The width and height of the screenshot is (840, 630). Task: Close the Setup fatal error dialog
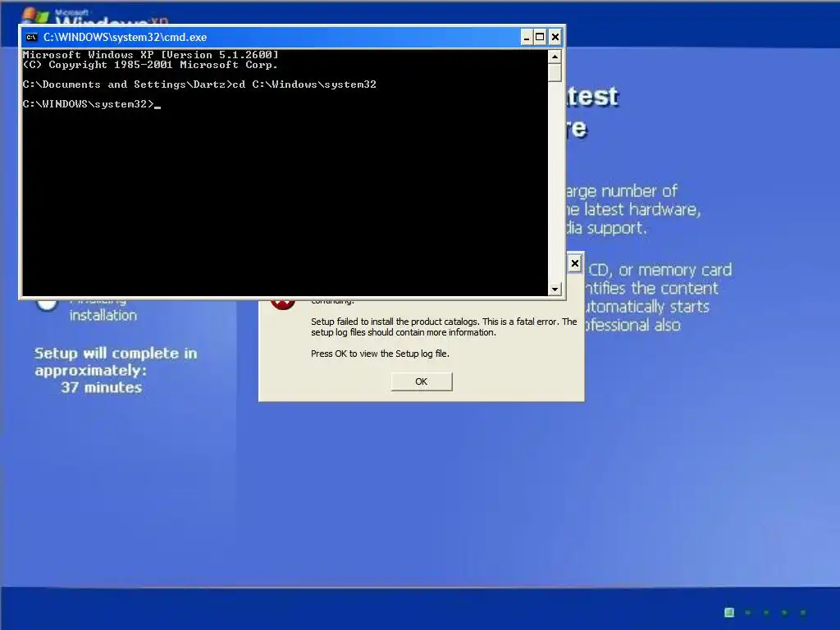(x=575, y=263)
